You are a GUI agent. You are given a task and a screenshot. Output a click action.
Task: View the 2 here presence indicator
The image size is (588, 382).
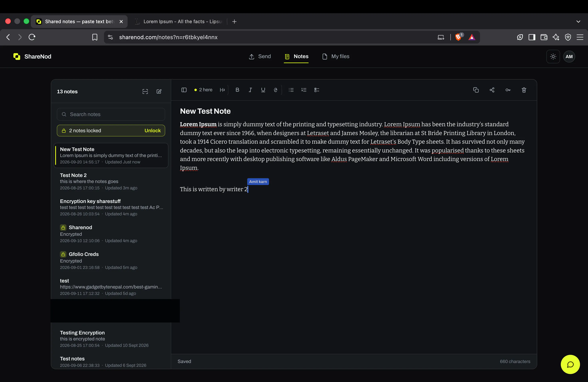[x=203, y=90]
